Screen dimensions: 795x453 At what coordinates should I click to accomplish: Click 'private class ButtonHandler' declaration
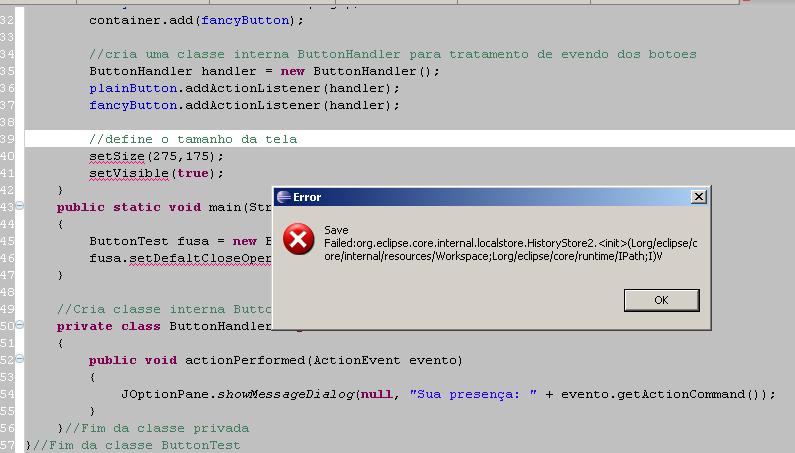tap(164, 326)
